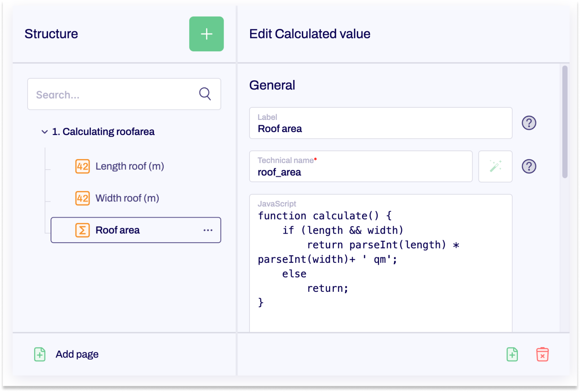The image size is (580, 392).
Task: Click the number field icon beside Length roof
Action: (82, 166)
